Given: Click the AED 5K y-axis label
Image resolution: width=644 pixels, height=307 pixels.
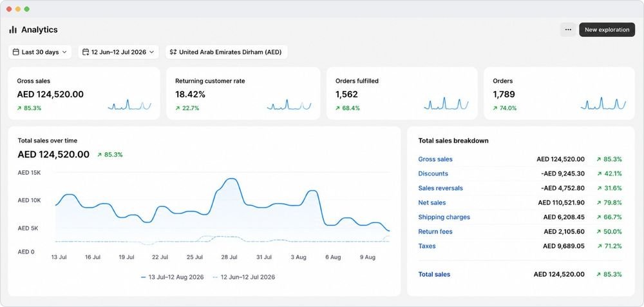Looking at the screenshot, I should (28, 228).
